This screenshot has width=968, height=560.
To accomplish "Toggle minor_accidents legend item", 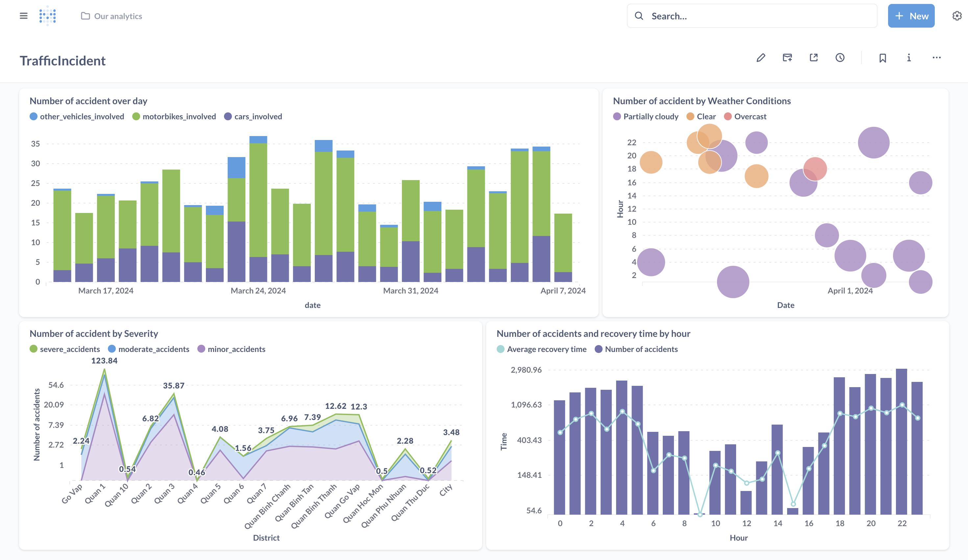I will 231,349.
